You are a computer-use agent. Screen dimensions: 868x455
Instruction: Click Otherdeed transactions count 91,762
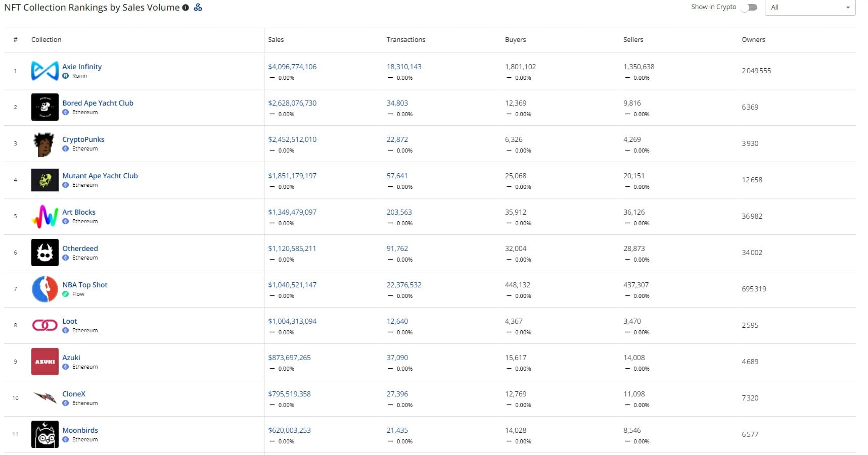click(397, 248)
